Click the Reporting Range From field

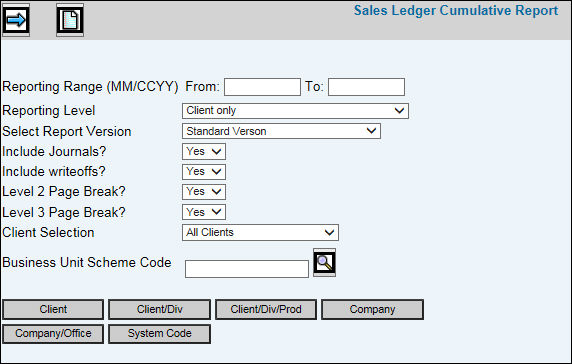(262, 87)
